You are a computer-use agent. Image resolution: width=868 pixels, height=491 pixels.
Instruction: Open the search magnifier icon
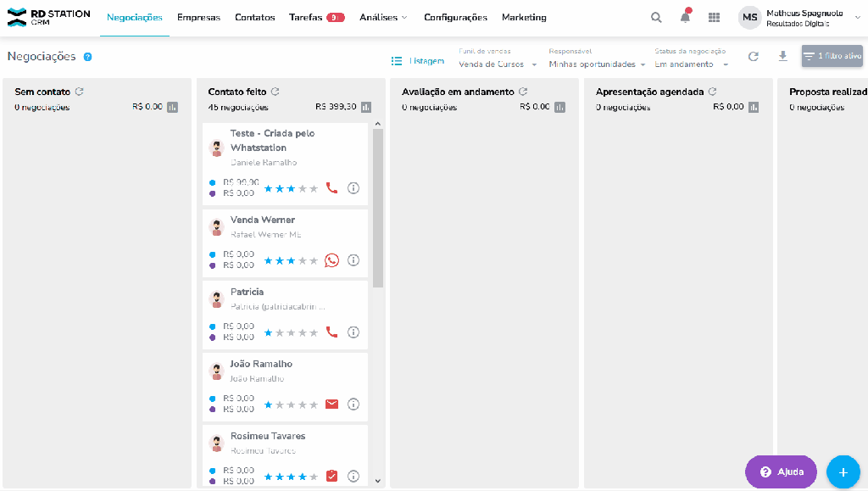[656, 18]
